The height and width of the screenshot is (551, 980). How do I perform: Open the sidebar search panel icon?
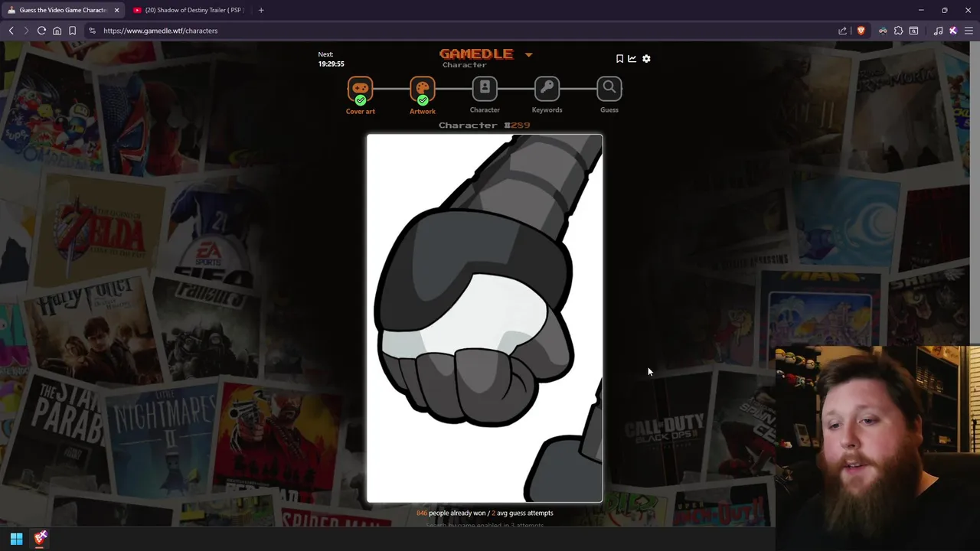pos(913,31)
